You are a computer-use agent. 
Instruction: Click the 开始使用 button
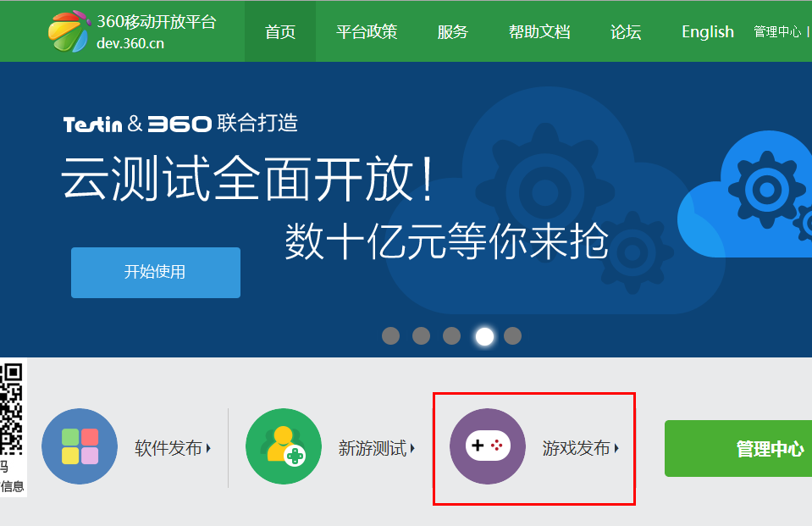click(156, 273)
